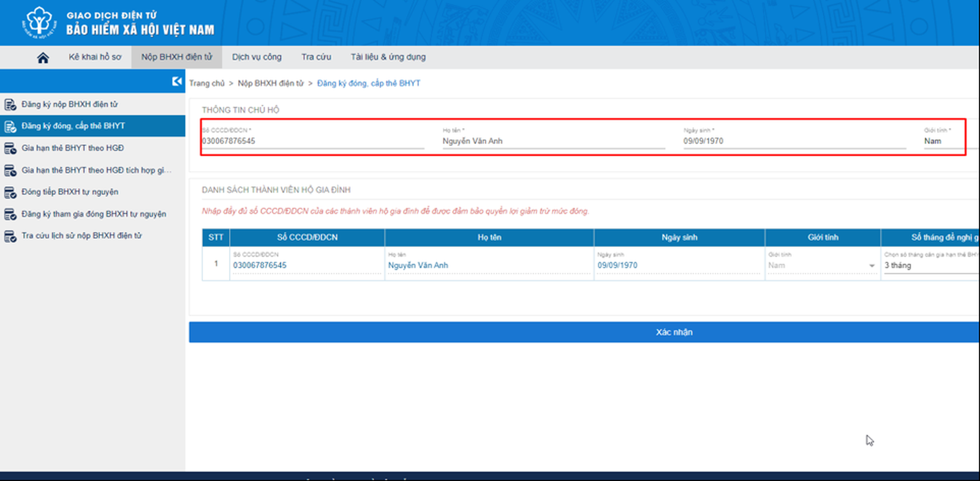Click the home icon in navigation bar

click(x=43, y=58)
